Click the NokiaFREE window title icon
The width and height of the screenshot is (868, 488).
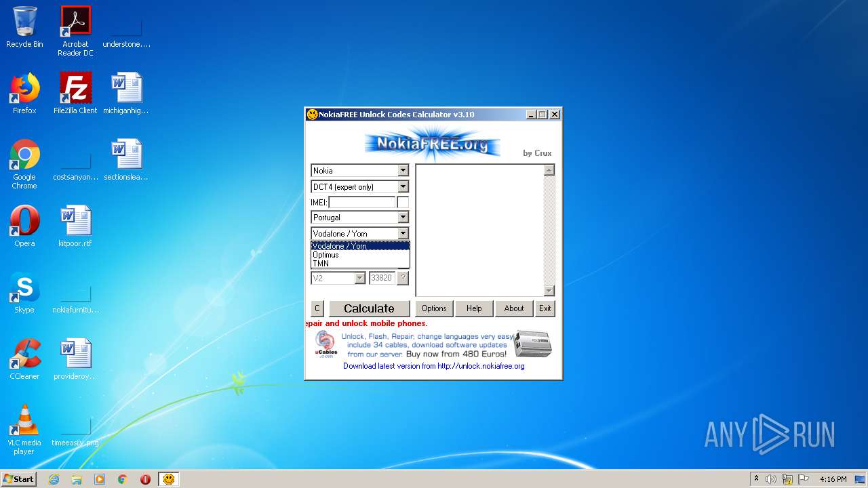[312, 115]
